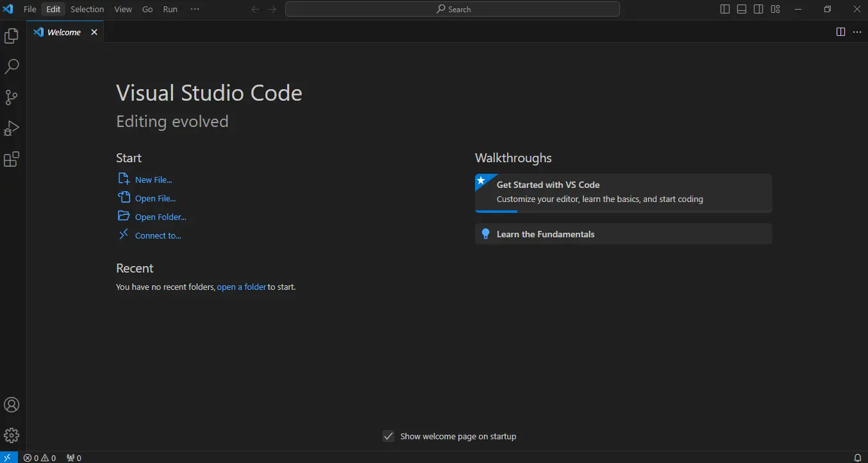Click the Open Folder... link
Image resolution: width=868 pixels, height=463 pixels.
tap(160, 217)
